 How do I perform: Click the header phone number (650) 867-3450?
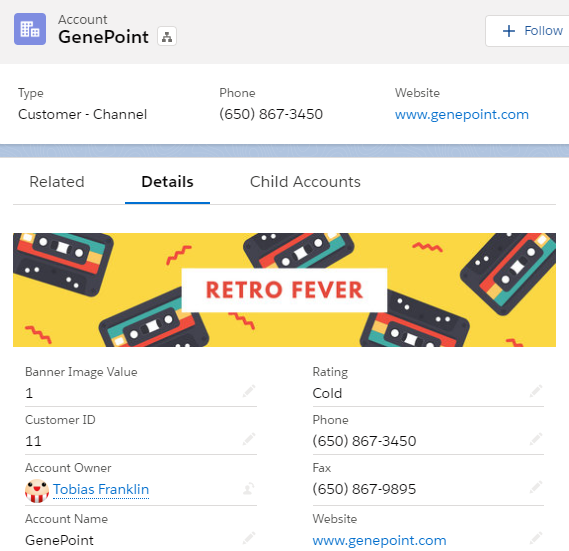271,114
